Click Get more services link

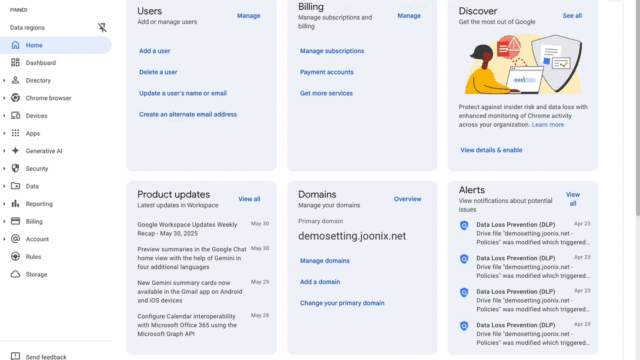[x=326, y=93]
